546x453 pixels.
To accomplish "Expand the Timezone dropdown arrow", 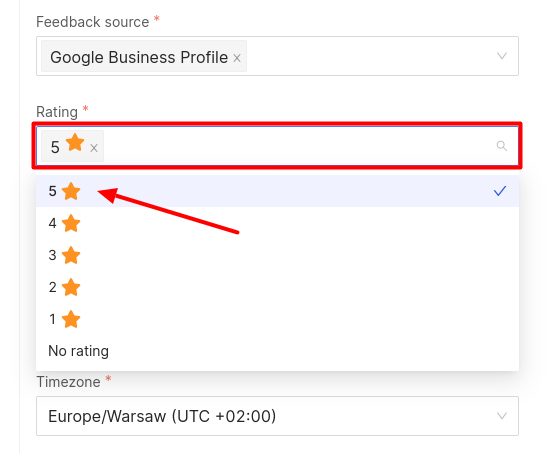I will coord(501,416).
